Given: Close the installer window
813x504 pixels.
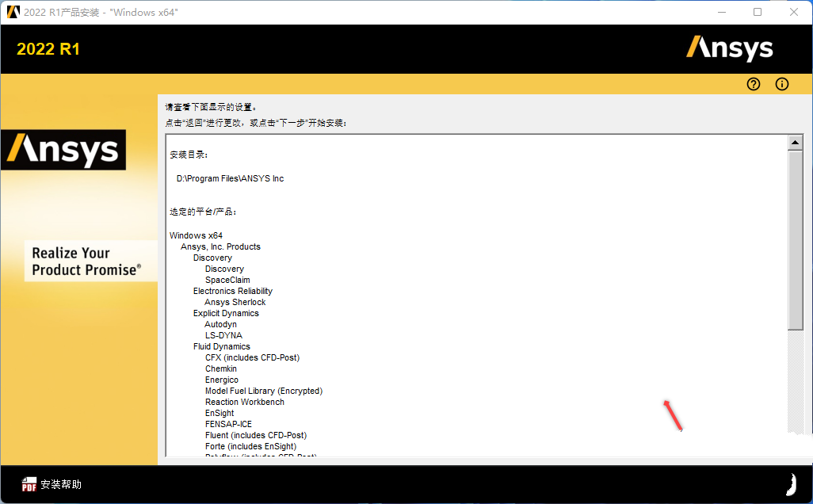Looking at the screenshot, I should [x=794, y=12].
